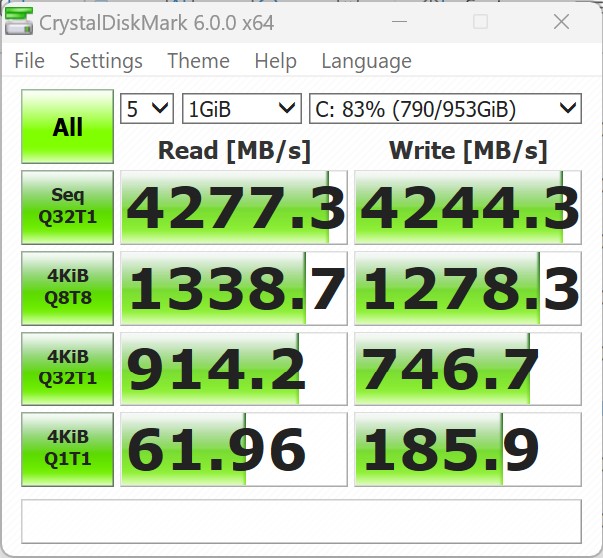Click the Q8T8 read result 1338.7
Screen dimensions: 603x558
tap(234, 288)
